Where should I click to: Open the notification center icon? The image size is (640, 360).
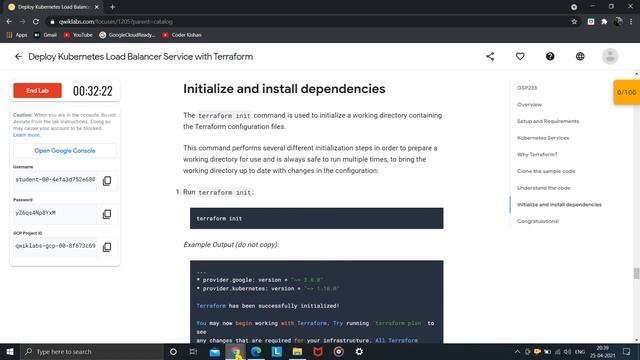click(627, 351)
